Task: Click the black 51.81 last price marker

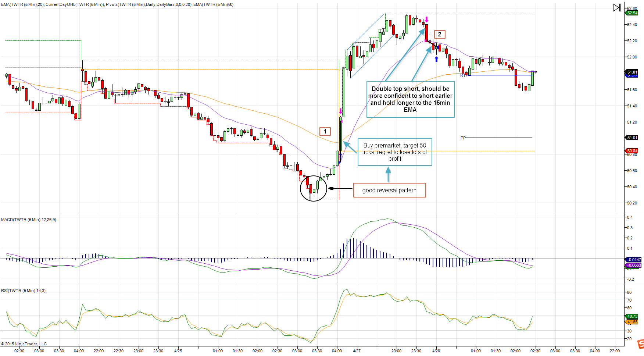Action: (632, 72)
